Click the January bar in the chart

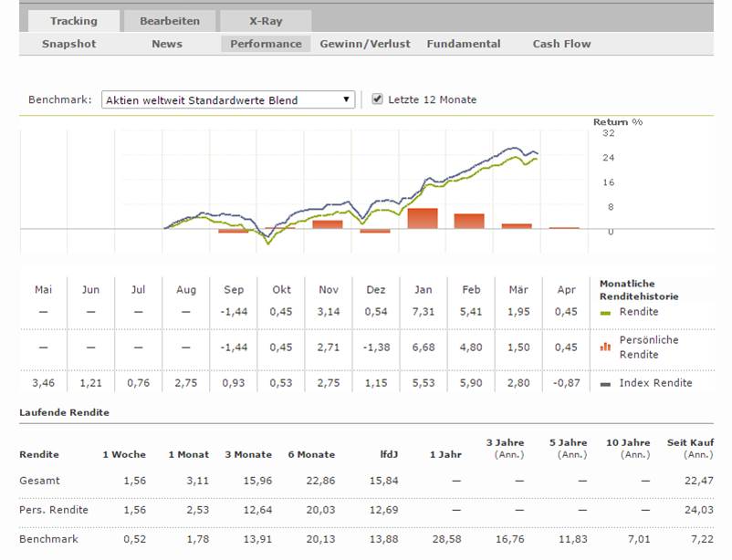click(423, 219)
